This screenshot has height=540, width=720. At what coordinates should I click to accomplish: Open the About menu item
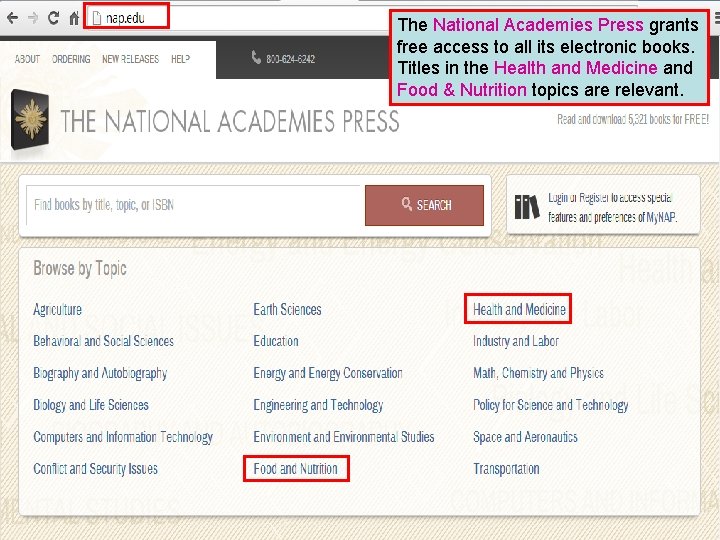pyautogui.click(x=27, y=59)
